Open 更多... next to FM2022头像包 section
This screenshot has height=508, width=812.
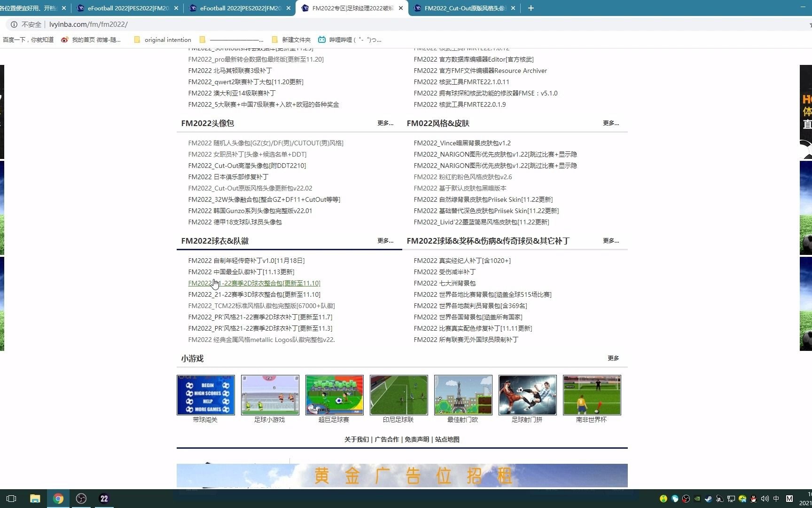pos(385,123)
